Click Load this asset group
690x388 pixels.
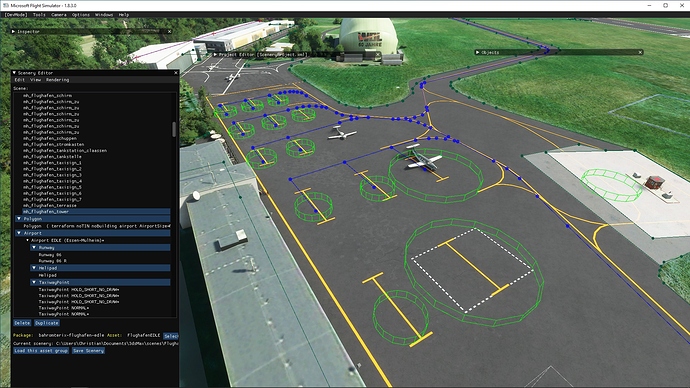pyautogui.click(x=41, y=351)
